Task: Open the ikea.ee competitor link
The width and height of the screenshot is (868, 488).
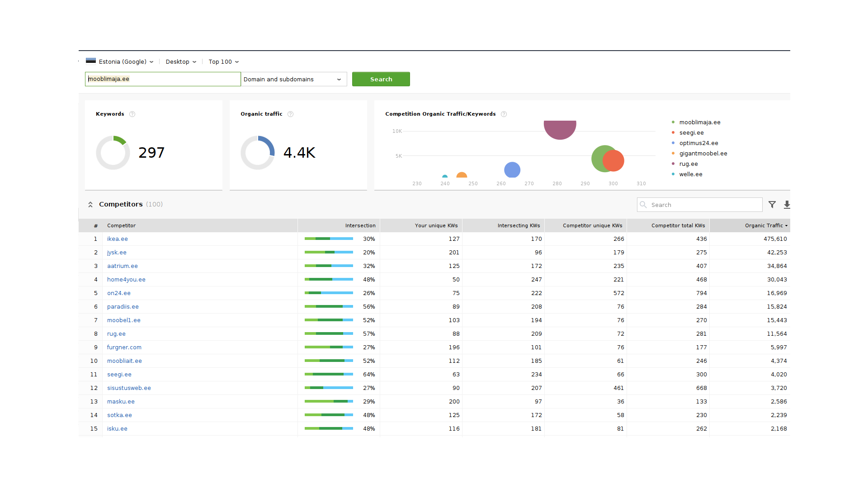Action: click(117, 239)
